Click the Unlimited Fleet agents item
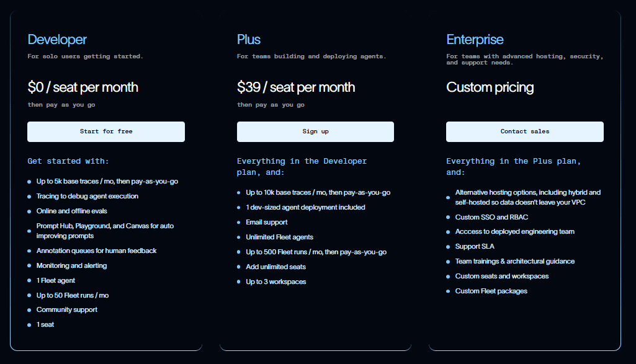The height and width of the screenshot is (364, 636). (x=279, y=237)
